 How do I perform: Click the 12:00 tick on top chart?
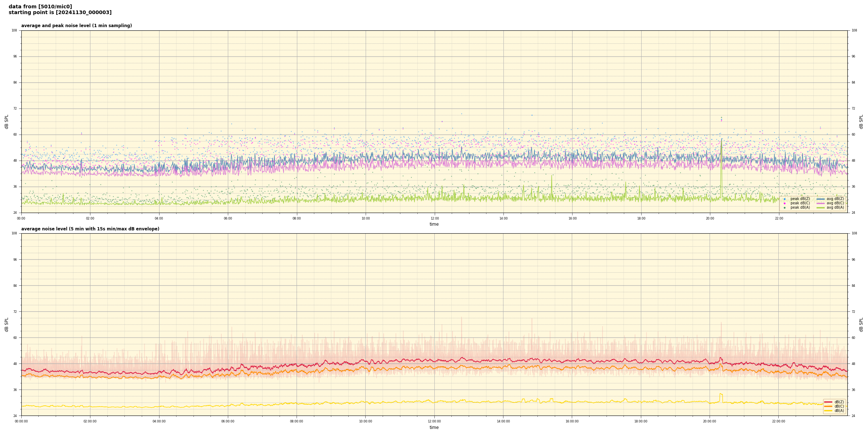coord(434,218)
